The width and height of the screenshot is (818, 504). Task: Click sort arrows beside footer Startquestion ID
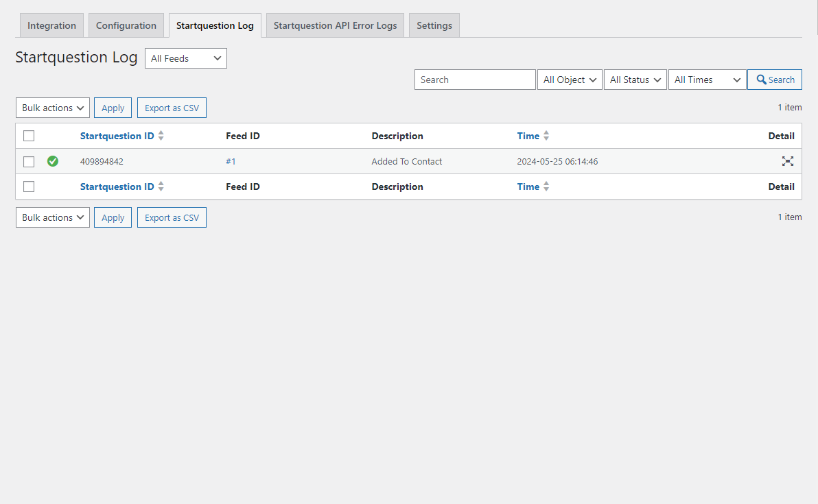pos(161,186)
